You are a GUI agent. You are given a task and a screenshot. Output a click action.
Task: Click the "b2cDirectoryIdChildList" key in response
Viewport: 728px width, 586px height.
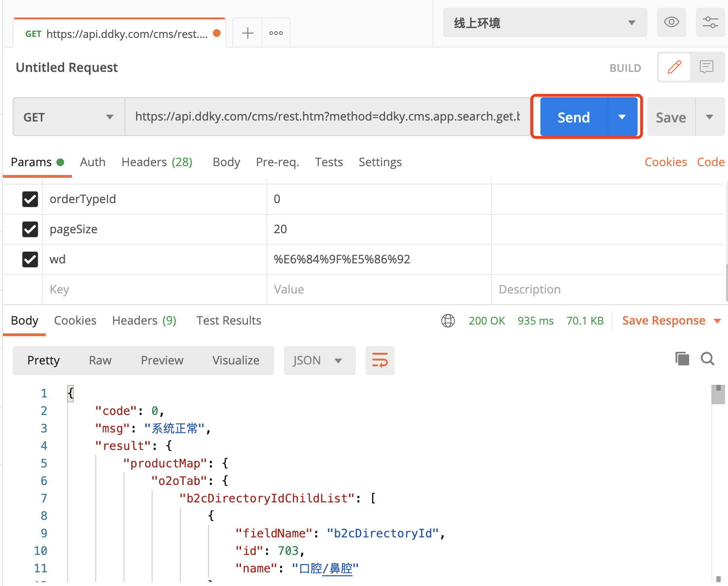point(268,499)
